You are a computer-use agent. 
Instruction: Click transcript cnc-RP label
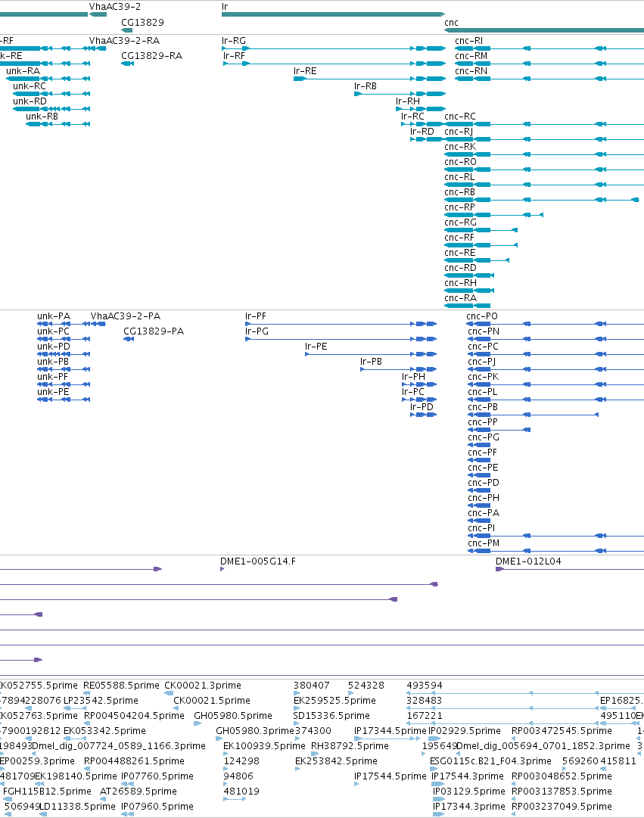(x=460, y=207)
